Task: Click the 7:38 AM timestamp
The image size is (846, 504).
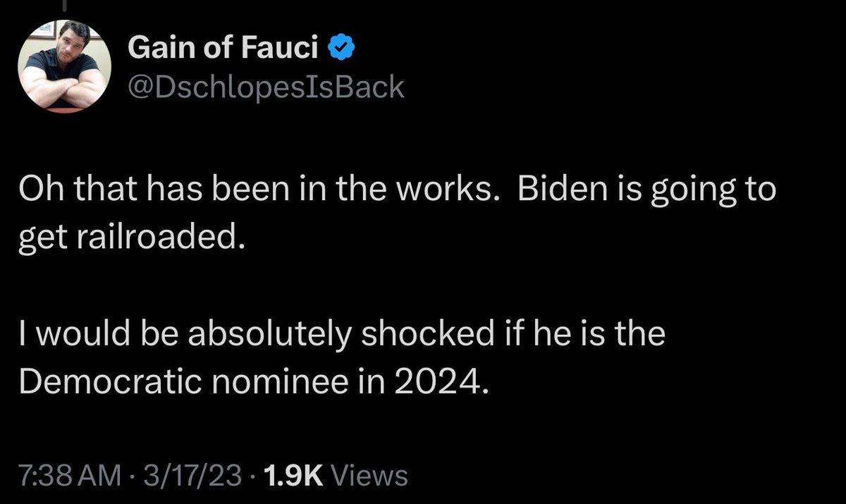Action: click(x=67, y=474)
